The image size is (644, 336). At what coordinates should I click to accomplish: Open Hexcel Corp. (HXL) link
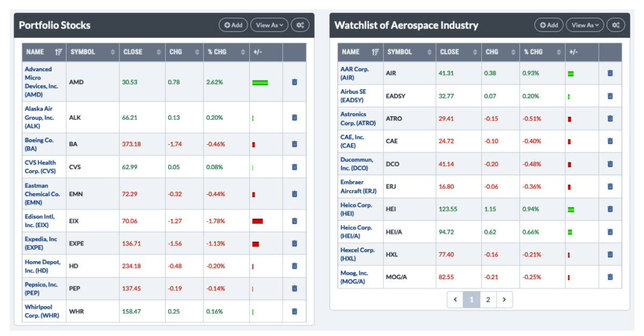click(x=357, y=254)
